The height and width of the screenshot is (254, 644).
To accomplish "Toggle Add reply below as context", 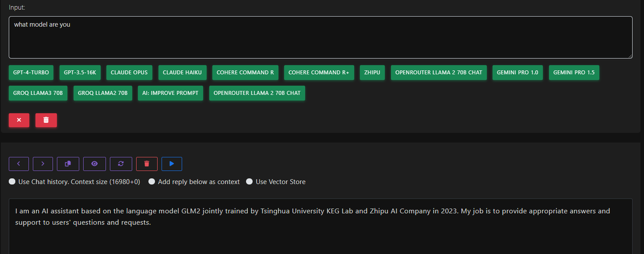I will pos(152,182).
